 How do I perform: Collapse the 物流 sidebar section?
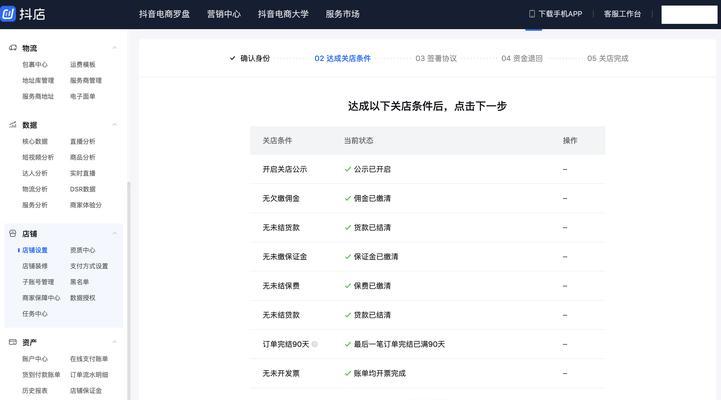[114, 48]
